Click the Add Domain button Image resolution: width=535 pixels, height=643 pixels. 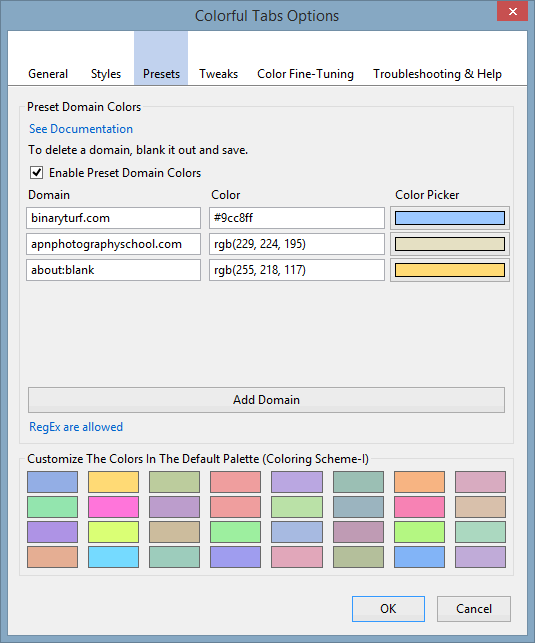(x=266, y=400)
